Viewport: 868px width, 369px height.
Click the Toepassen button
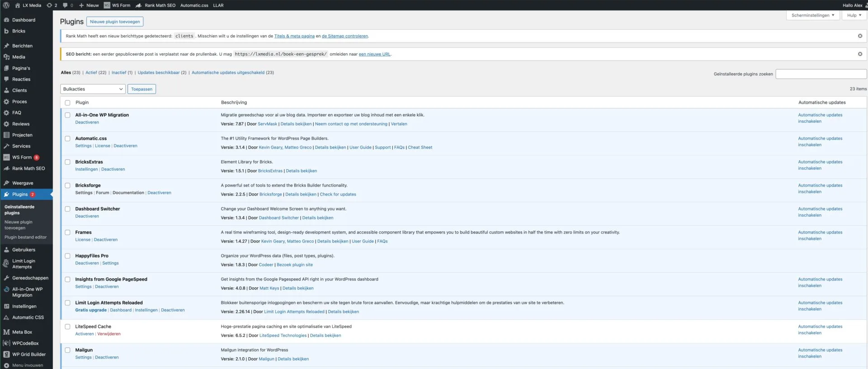tap(142, 89)
